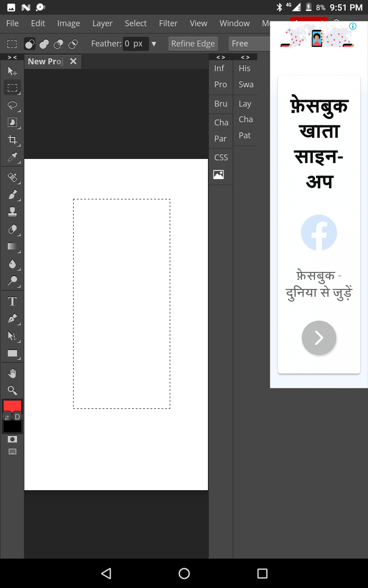Viewport: 368px width, 588px height.
Task: Open the Par panel
Action: point(220,138)
